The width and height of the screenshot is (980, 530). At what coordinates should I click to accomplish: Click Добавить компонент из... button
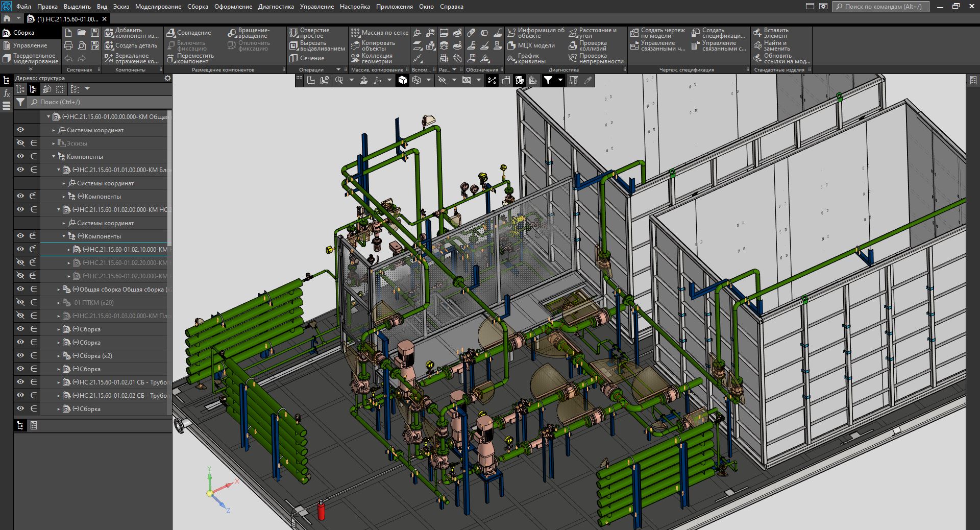[x=131, y=33]
